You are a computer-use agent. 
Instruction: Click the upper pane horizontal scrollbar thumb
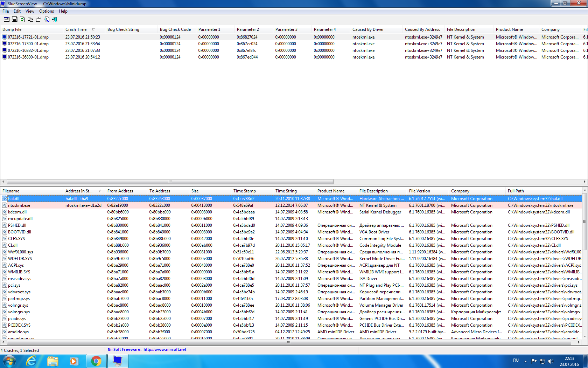170,182
